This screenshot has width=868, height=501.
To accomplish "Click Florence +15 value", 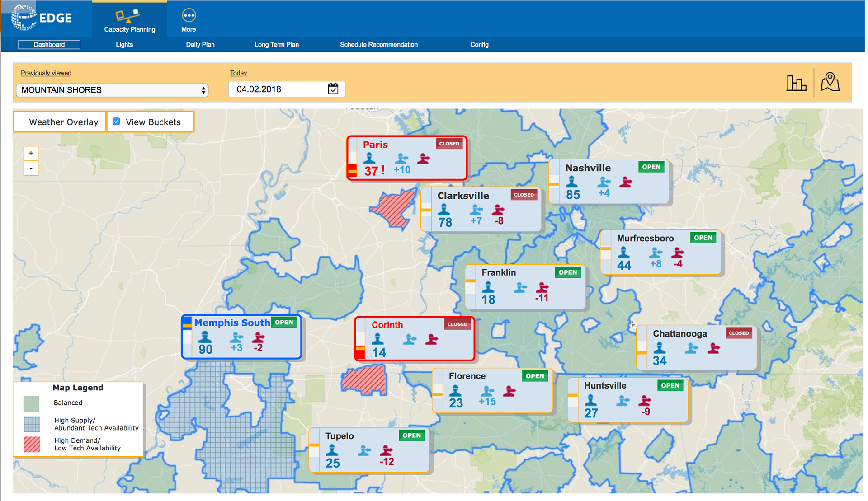I will pyautogui.click(x=487, y=402).
